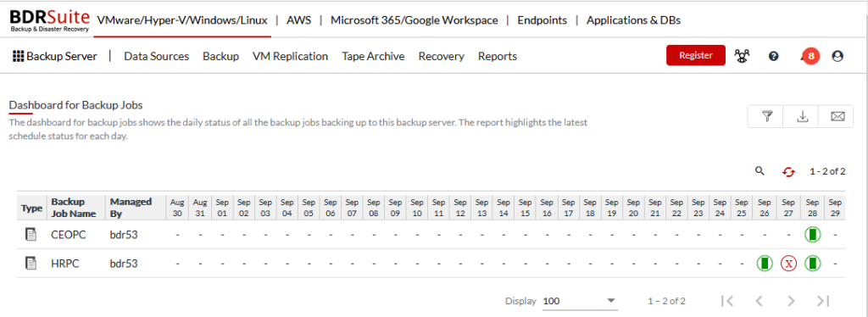Open the Backup menu
The width and height of the screenshot is (868, 317).
point(221,56)
